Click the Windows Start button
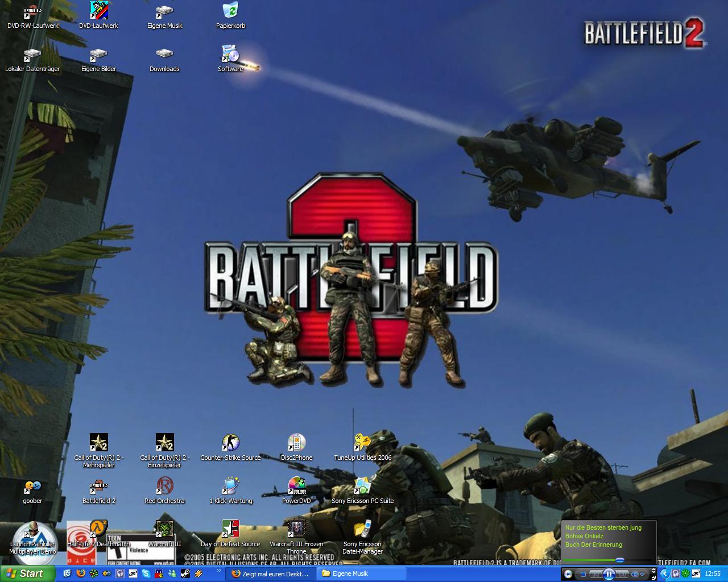 tap(28, 573)
